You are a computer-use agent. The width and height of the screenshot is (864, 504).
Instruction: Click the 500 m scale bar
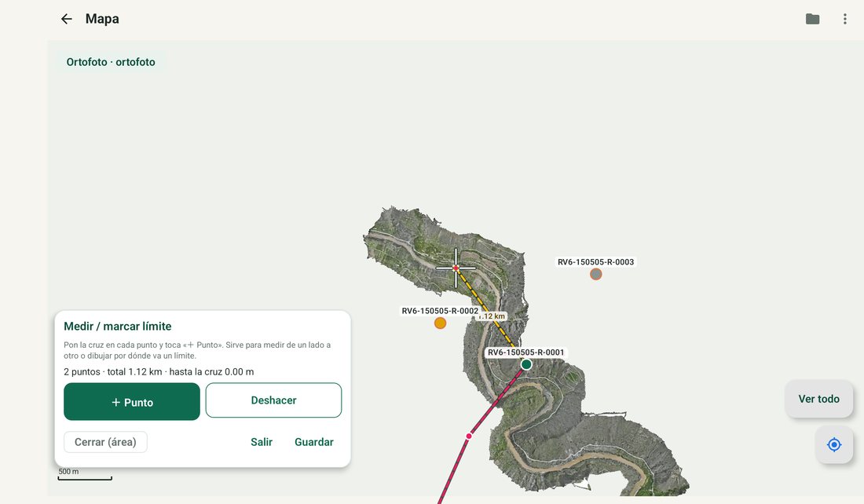click(x=85, y=474)
